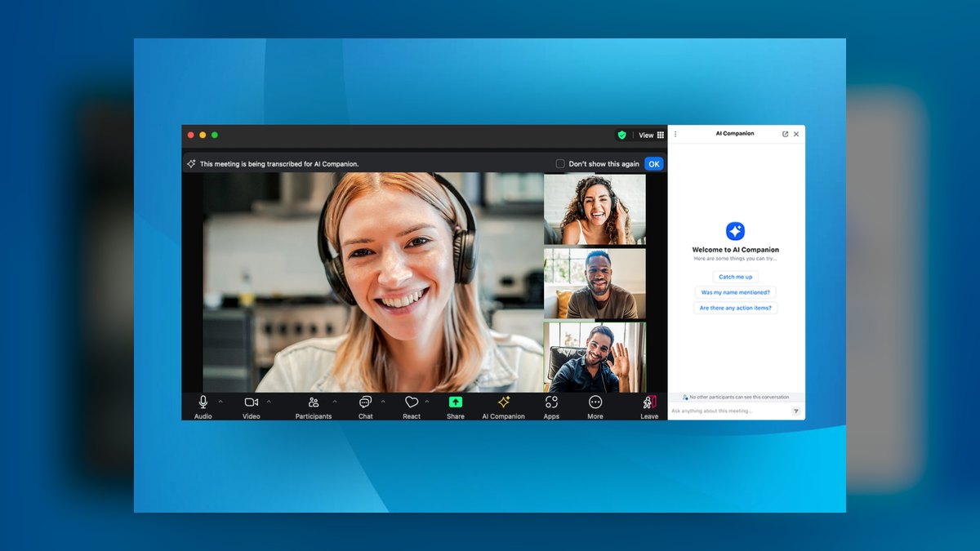The image size is (980, 551).
Task: Open the Apps toolbar item
Action: [552, 402]
